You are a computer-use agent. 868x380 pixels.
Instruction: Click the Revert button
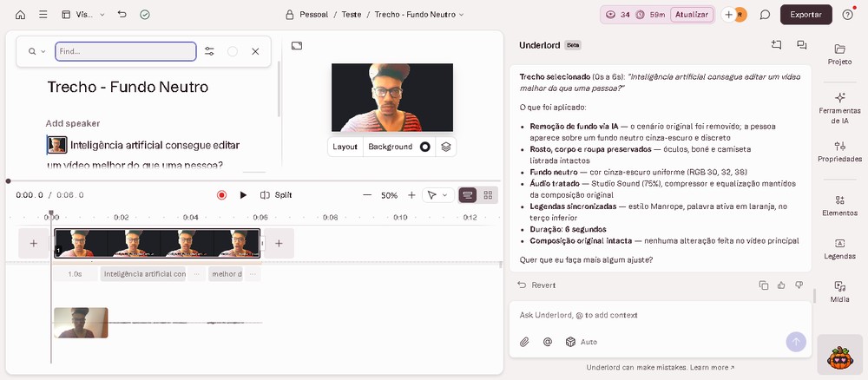click(536, 285)
